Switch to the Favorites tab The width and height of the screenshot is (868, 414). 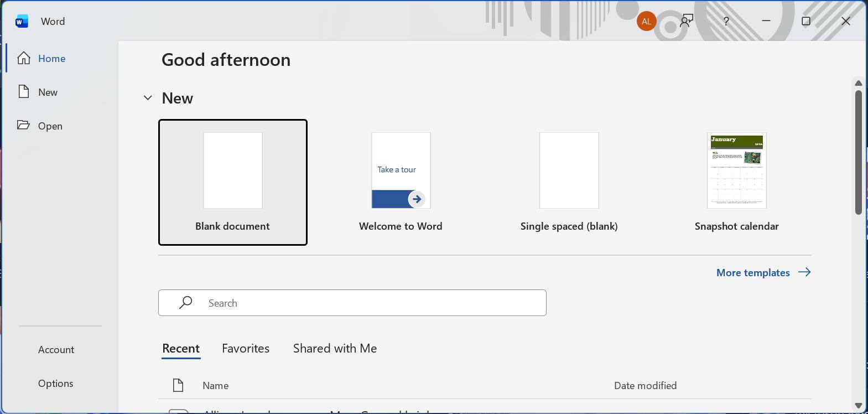(x=246, y=349)
